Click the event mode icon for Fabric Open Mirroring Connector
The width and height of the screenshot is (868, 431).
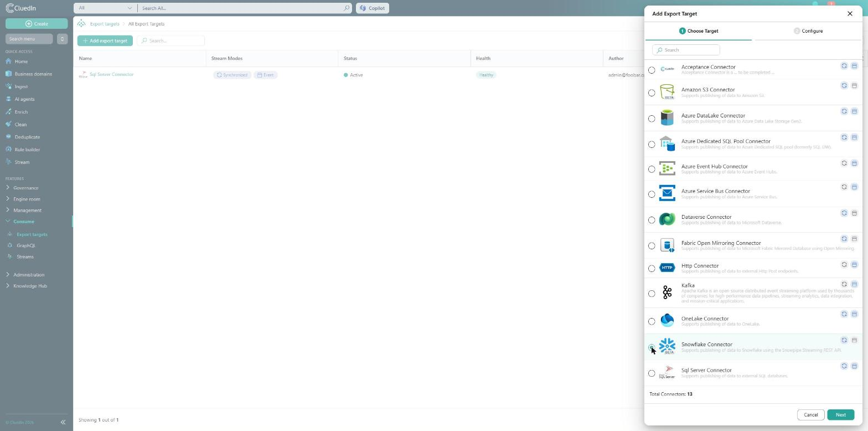coord(854,239)
